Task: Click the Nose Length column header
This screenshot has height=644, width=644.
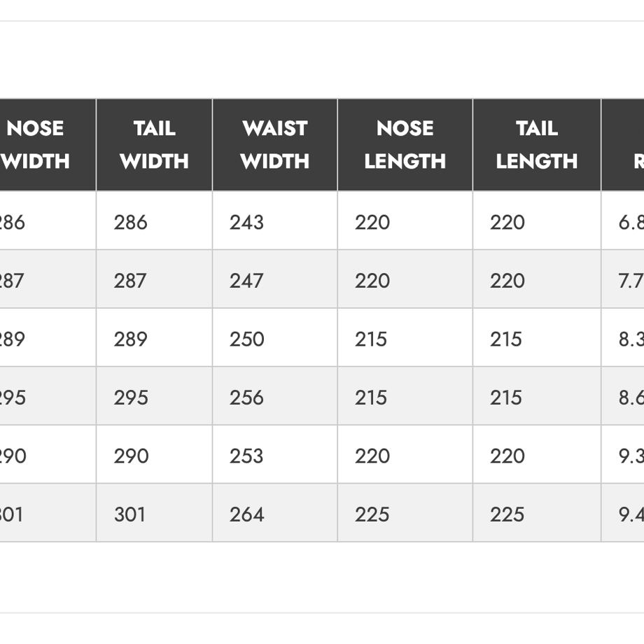Action: click(405, 145)
